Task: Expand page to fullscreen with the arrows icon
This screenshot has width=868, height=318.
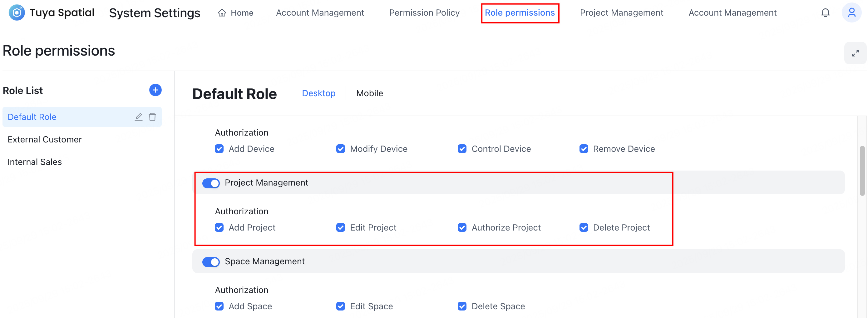Action: [855, 52]
